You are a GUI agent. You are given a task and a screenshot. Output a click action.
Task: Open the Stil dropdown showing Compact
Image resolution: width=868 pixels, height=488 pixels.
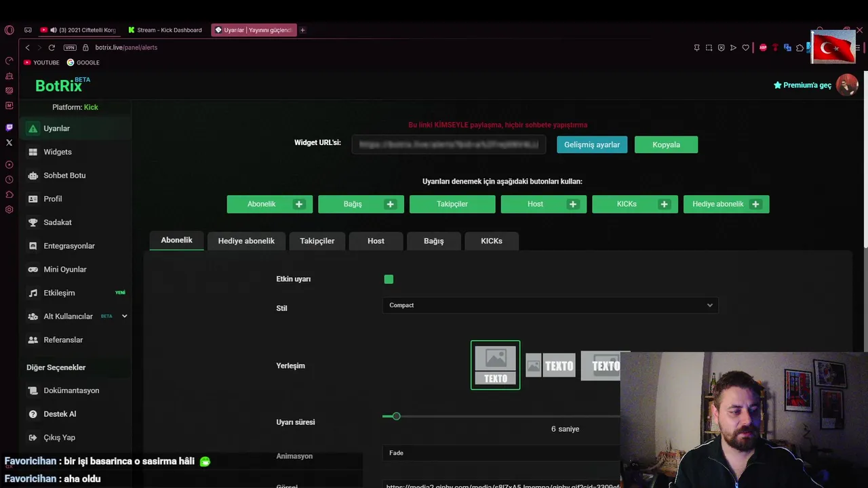pyautogui.click(x=550, y=305)
